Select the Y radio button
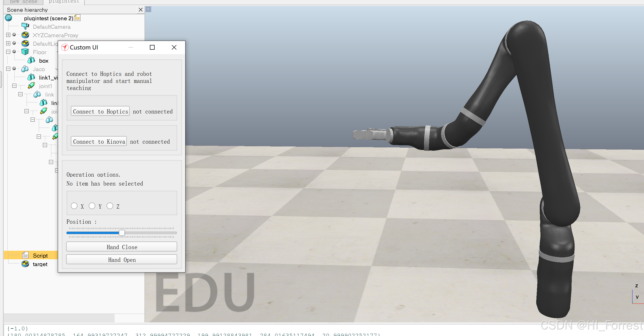Screen dimensions: 644x336 point(92,206)
